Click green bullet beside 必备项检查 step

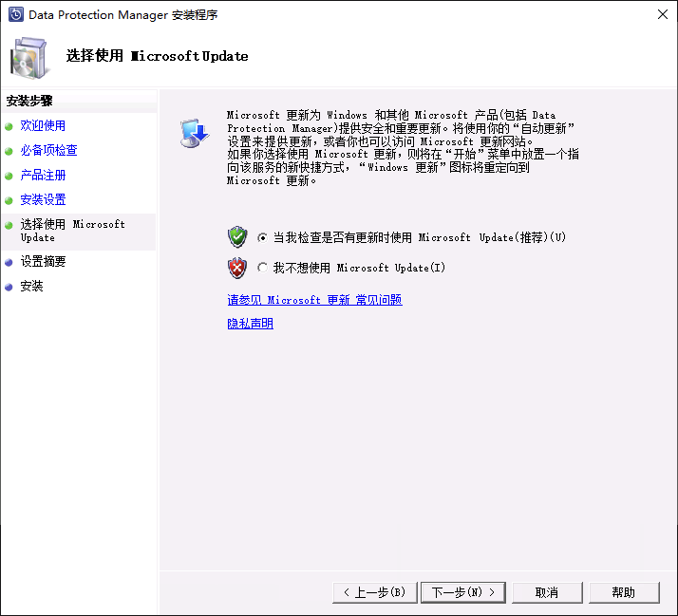coord(9,151)
